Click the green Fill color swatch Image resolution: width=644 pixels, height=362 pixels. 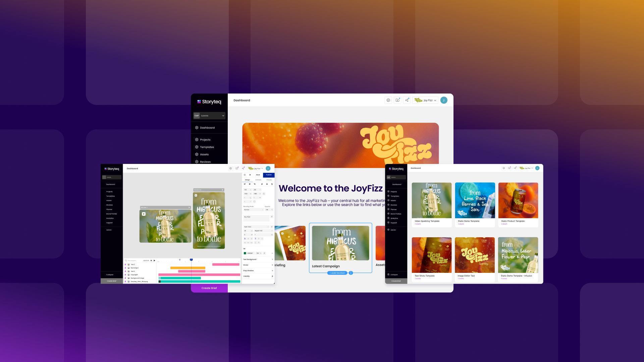(x=245, y=253)
